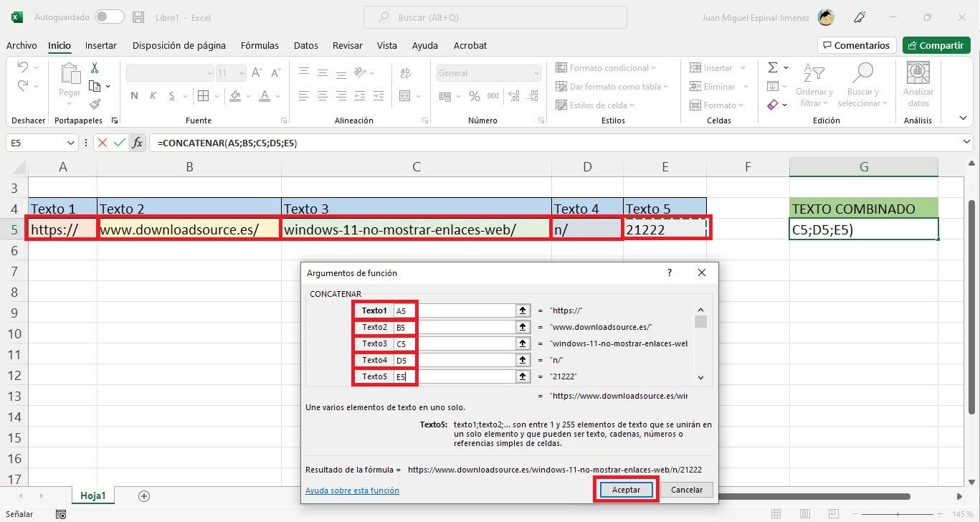Click the Analizar datos icon
980x522 pixels.
pyautogui.click(x=918, y=85)
